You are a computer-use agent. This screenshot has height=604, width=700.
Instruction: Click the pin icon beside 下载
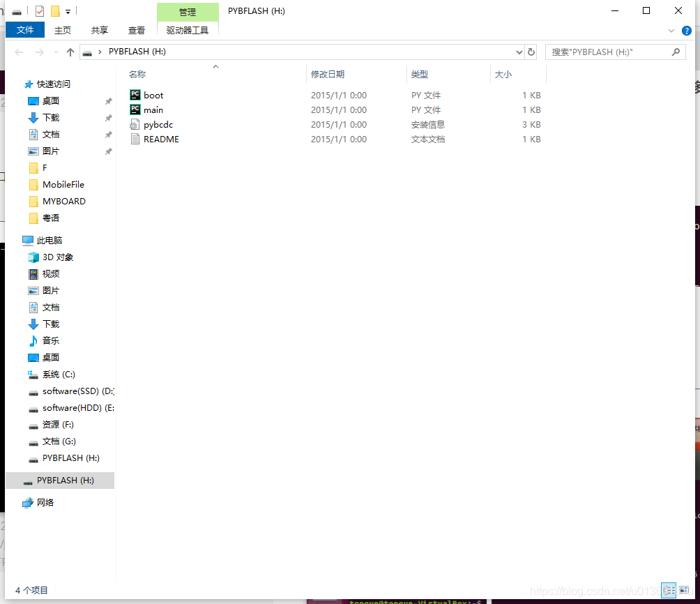[109, 118]
